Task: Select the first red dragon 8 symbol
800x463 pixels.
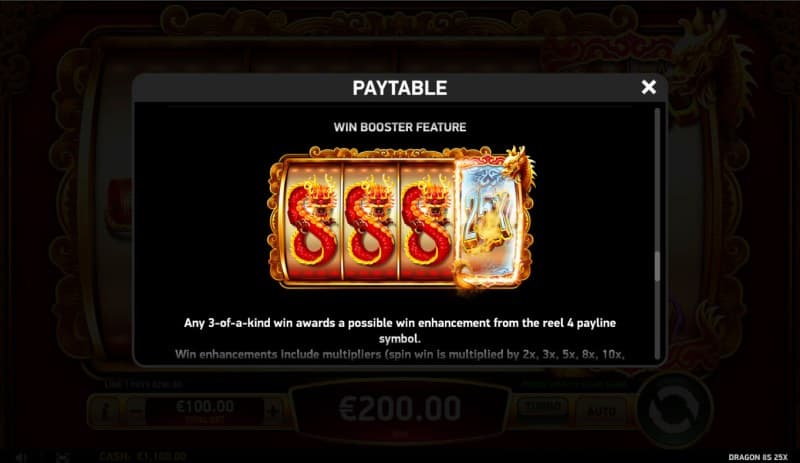Action: click(313, 222)
